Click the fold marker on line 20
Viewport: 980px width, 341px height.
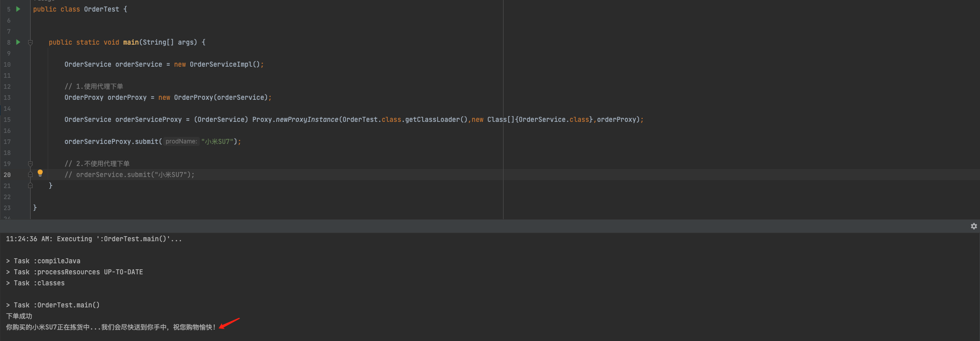(30, 175)
